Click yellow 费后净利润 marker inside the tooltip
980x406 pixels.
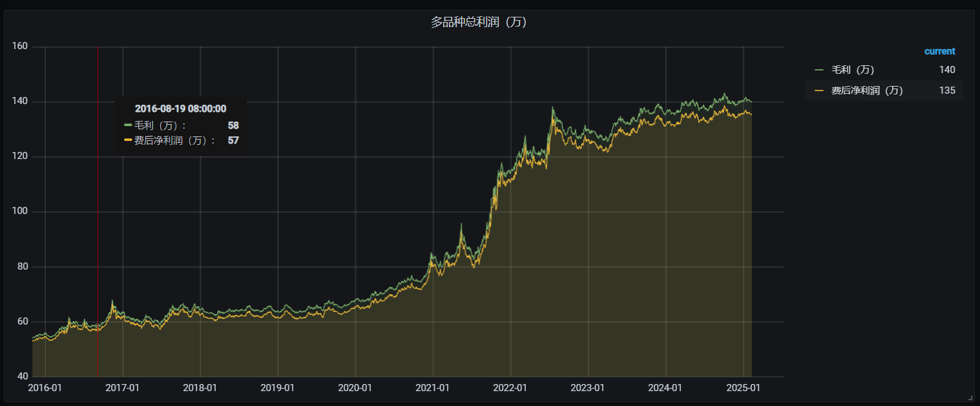pyautogui.click(x=128, y=140)
